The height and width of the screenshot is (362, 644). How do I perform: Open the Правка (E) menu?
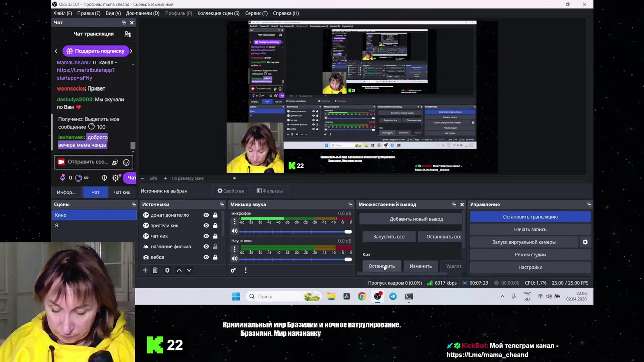[89, 13]
